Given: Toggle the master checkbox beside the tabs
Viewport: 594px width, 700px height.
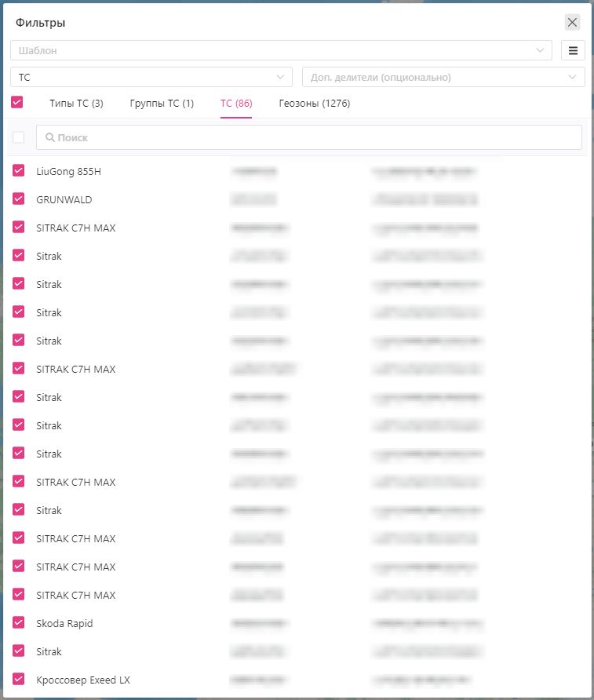Looking at the screenshot, I should pos(17,102).
